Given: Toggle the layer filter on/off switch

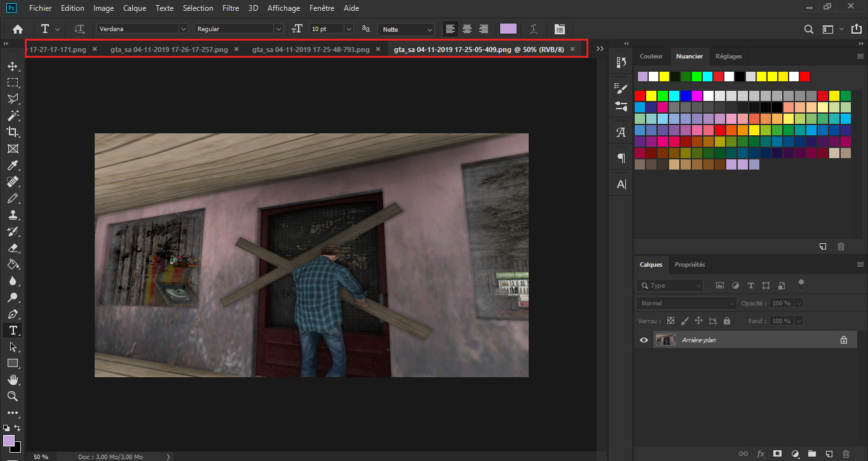Looking at the screenshot, I should [801, 284].
